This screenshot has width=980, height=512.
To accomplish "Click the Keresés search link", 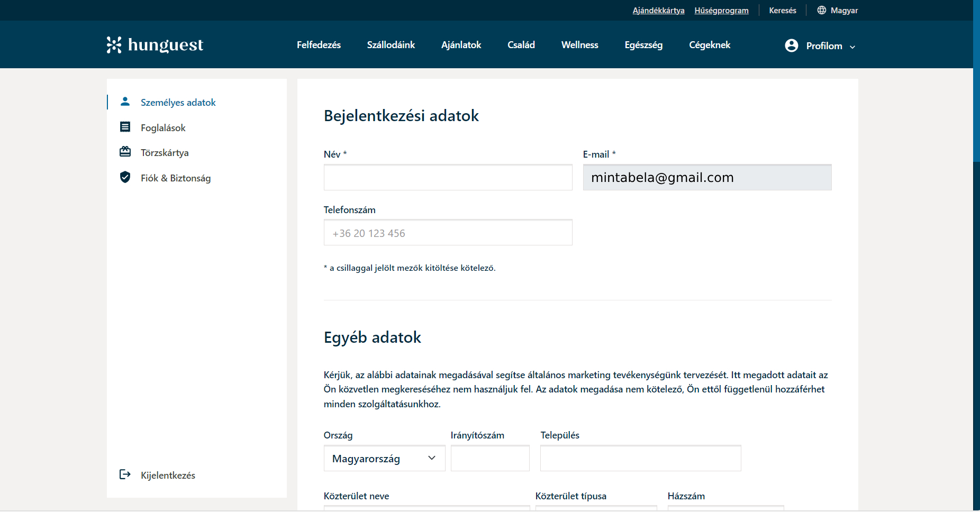I will (x=783, y=10).
